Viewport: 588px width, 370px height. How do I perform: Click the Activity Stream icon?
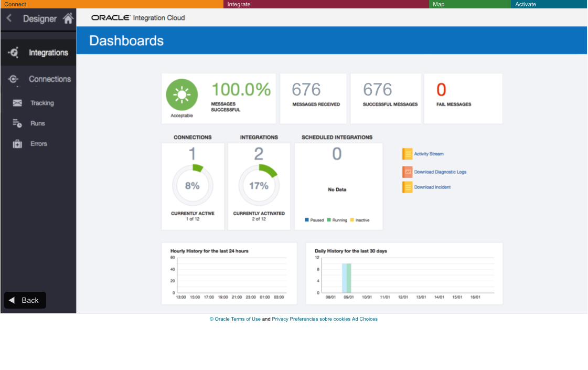pos(408,154)
